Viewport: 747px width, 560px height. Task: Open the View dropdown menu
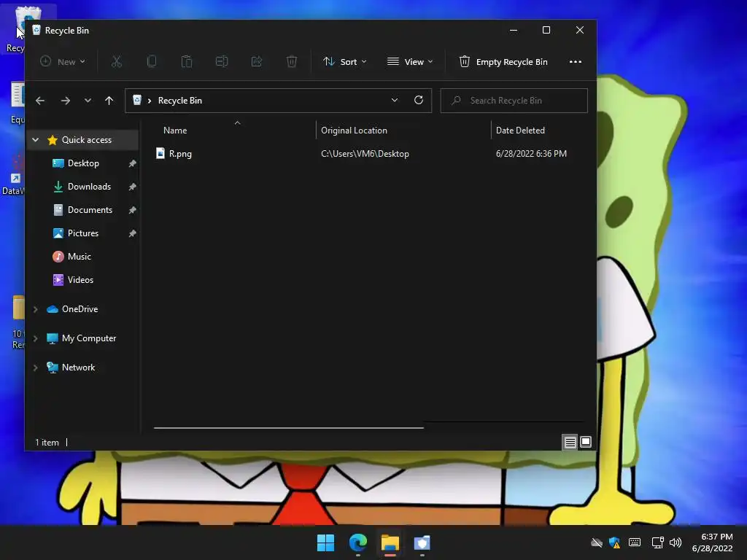point(410,62)
